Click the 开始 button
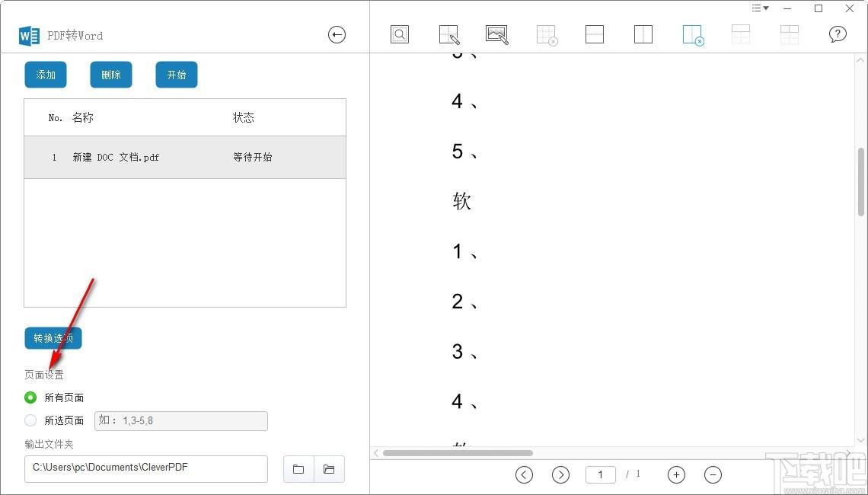This screenshot has height=495, width=868. point(177,75)
